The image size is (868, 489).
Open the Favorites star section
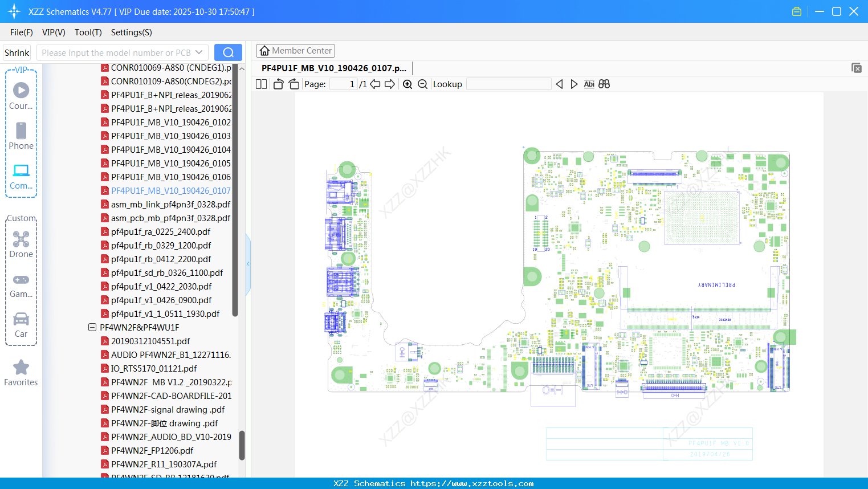click(21, 373)
